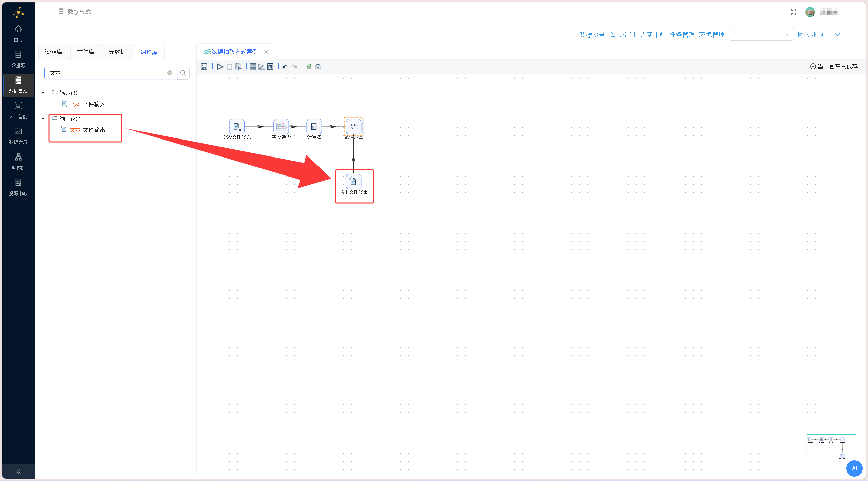Click the axis chart toolbar icon
This screenshot has width=868, height=481.
pyautogui.click(x=262, y=67)
